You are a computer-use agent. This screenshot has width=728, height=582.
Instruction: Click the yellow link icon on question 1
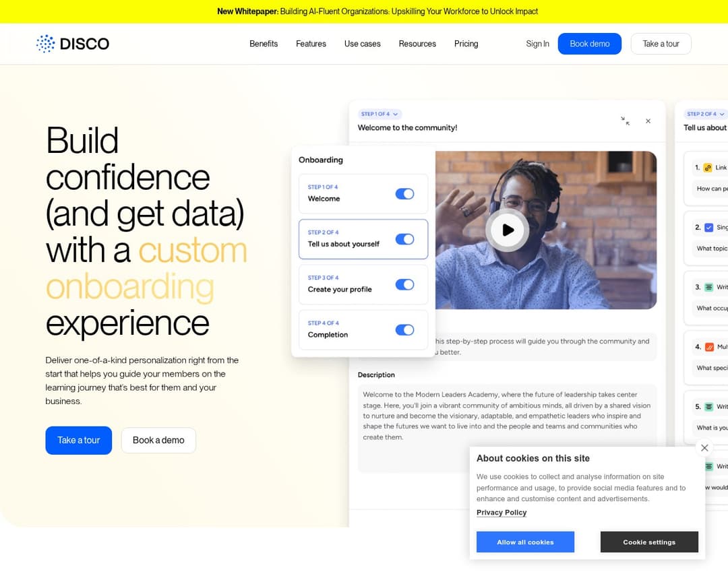pyautogui.click(x=708, y=168)
